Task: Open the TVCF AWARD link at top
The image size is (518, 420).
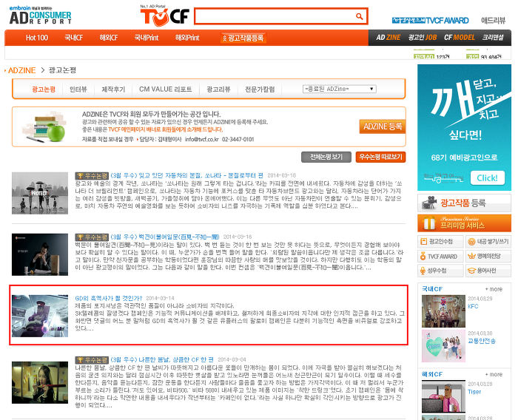Action: click(431, 21)
